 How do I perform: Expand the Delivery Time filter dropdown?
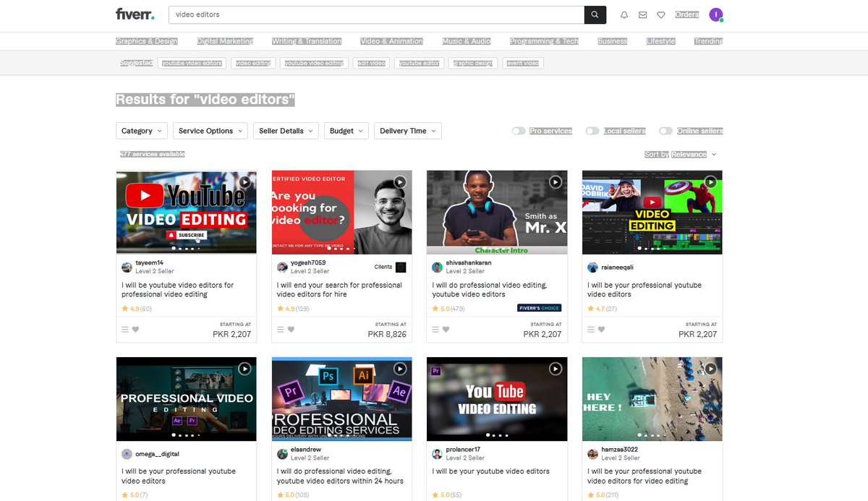tap(408, 131)
